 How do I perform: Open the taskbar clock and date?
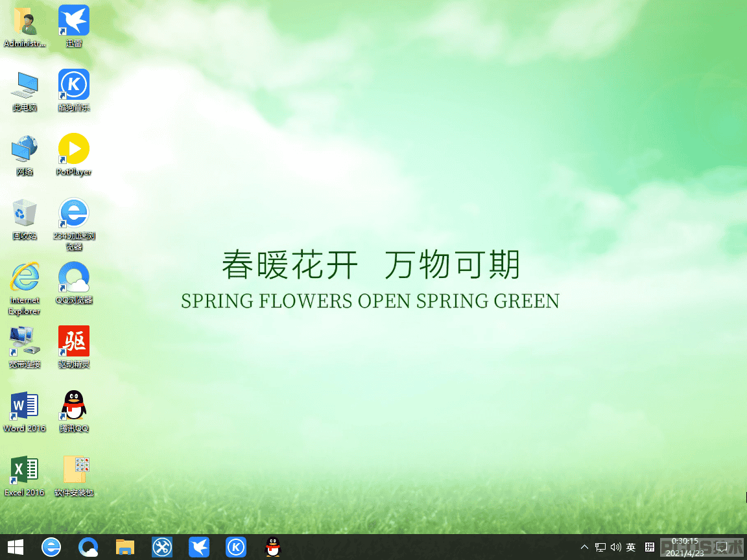tap(685, 547)
